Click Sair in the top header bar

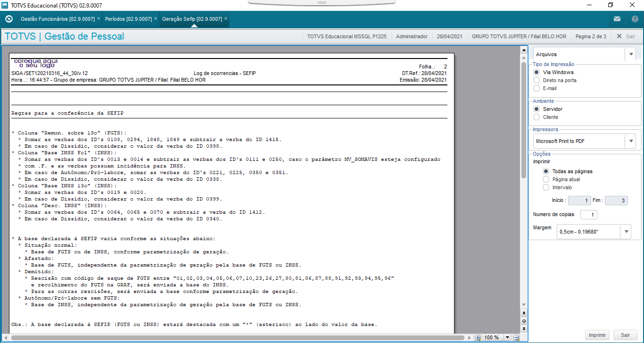tap(626, 36)
